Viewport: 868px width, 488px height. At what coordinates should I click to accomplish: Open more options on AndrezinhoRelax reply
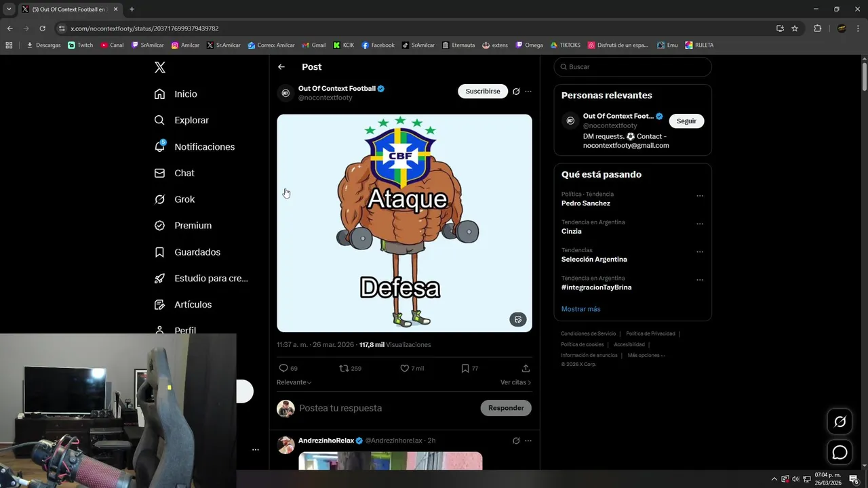[528, 441]
